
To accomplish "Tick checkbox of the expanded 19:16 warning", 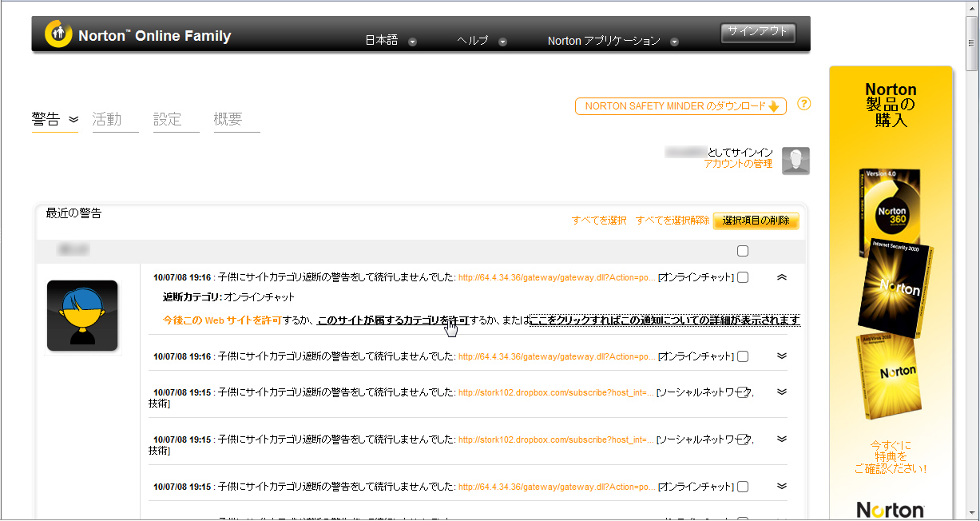I will (x=743, y=277).
